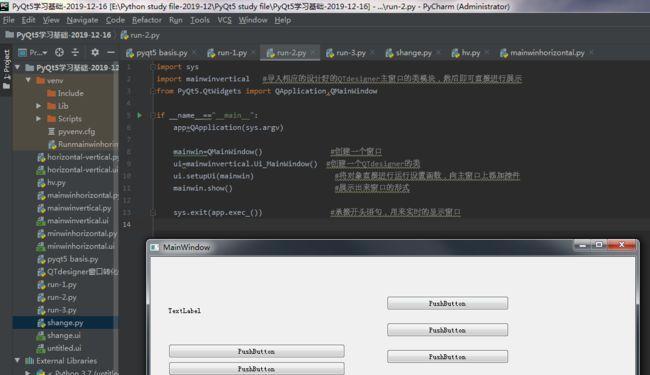The image size is (650, 375).
Task: Click middle right PushButton in MainWindow
Action: click(447, 330)
